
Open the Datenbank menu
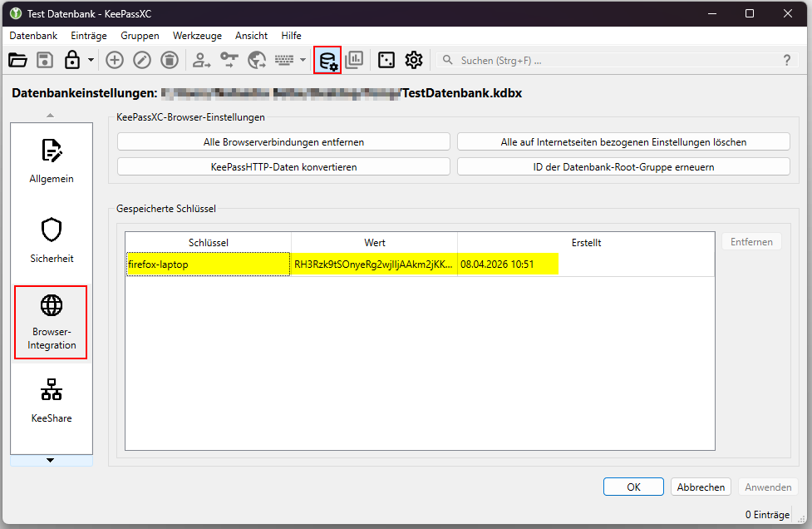pyautogui.click(x=34, y=35)
